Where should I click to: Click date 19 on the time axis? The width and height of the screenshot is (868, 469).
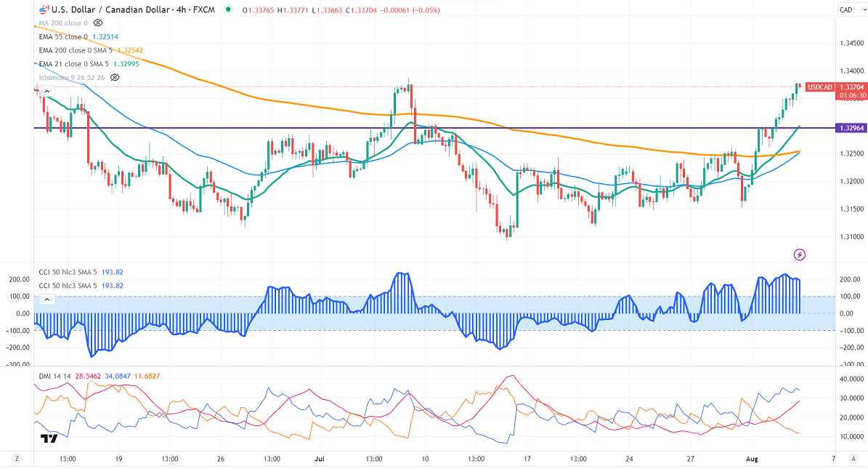click(118, 459)
